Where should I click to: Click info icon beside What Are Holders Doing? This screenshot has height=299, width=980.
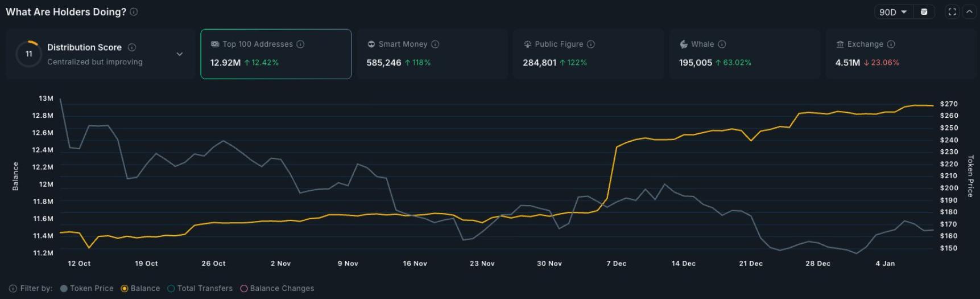pos(134,12)
